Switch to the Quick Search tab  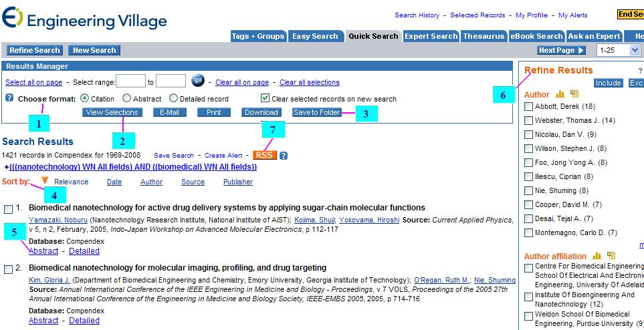click(373, 36)
